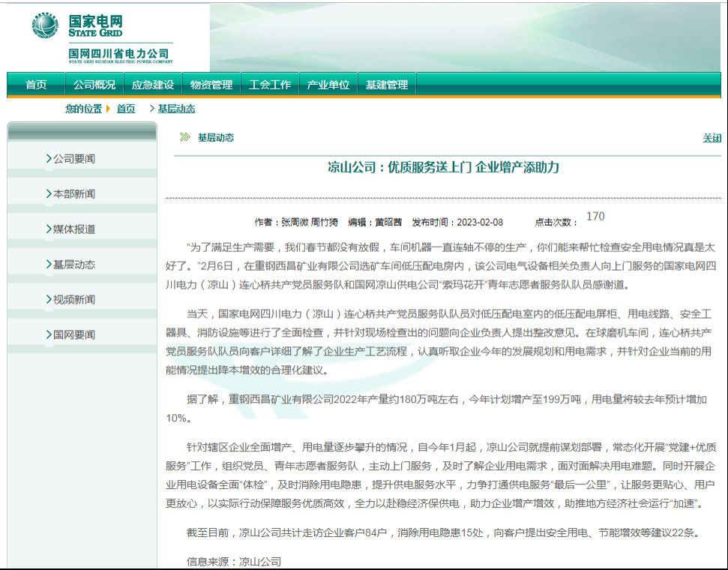
Task: Click the editor name 黄昭茜
Action: point(388,223)
